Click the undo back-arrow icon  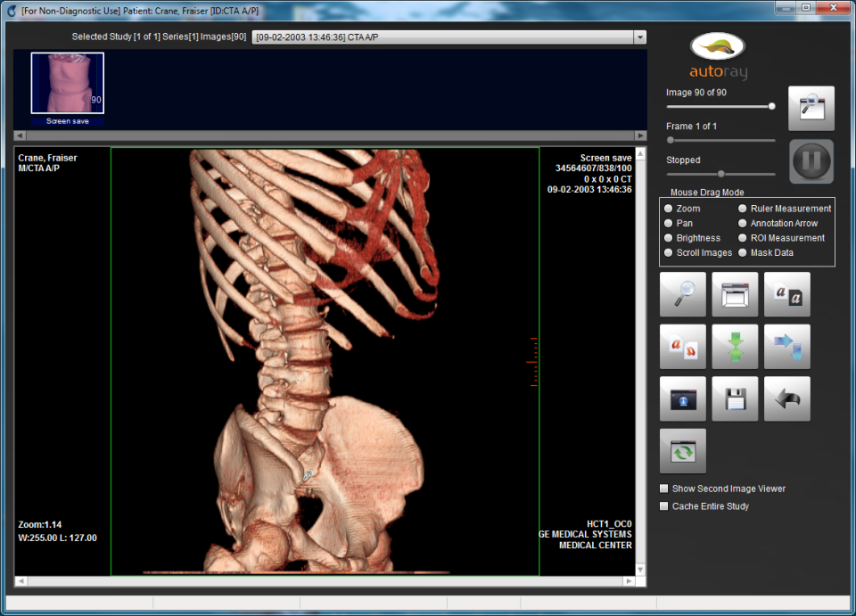click(x=786, y=398)
